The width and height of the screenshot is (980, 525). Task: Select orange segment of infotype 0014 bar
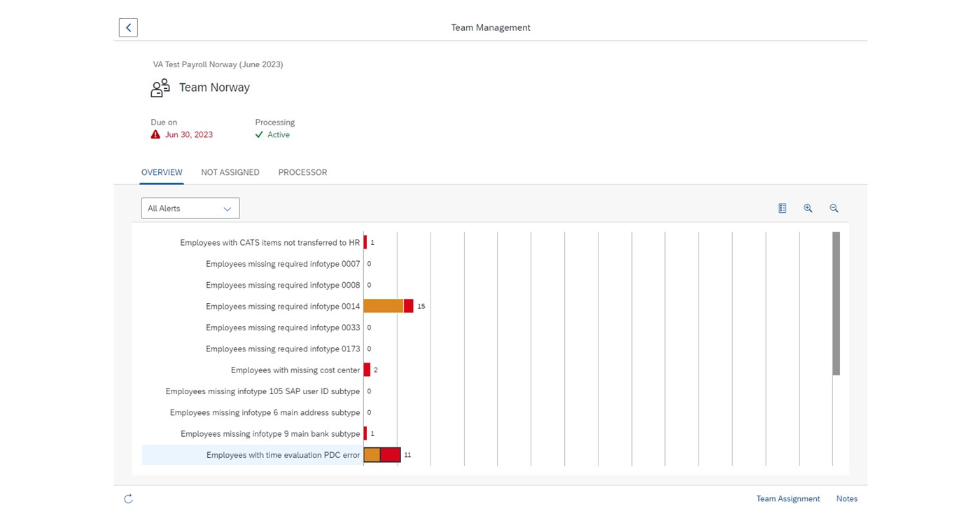coord(384,307)
